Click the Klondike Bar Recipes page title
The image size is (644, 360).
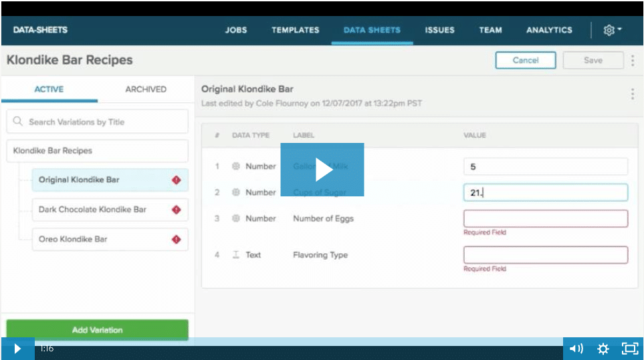pos(70,60)
